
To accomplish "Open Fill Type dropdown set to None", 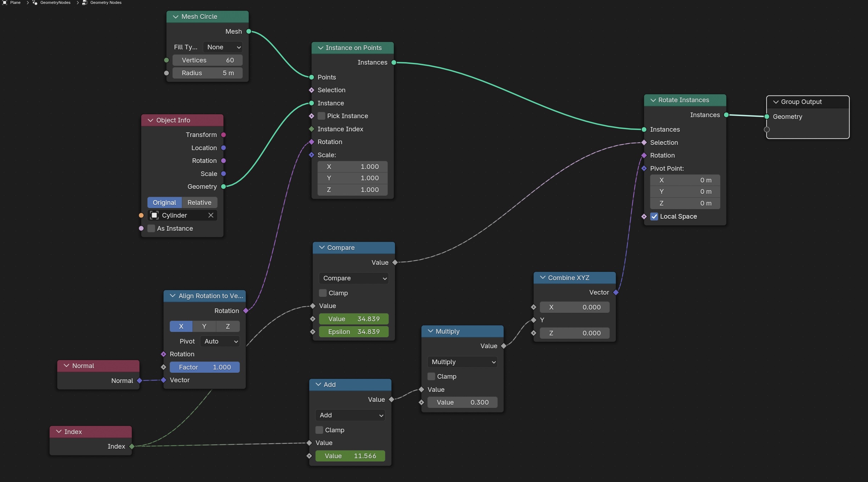I will [x=223, y=47].
